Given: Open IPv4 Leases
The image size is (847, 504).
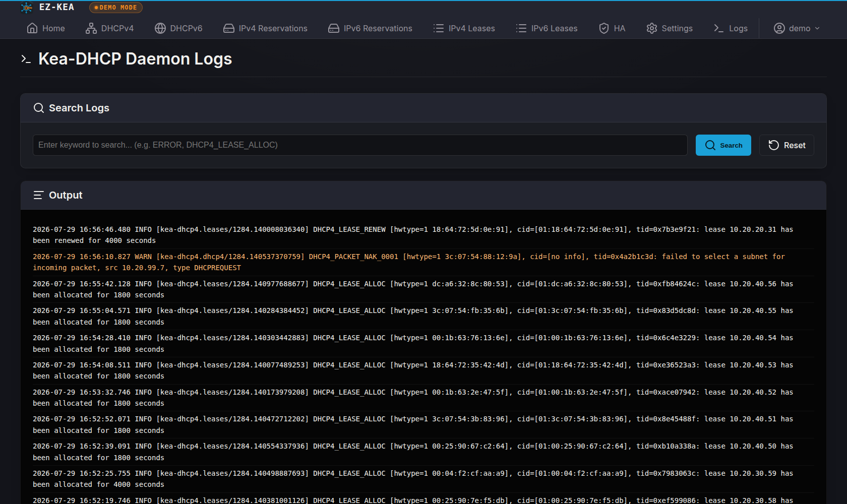Looking at the screenshot, I should coord(464,28).
